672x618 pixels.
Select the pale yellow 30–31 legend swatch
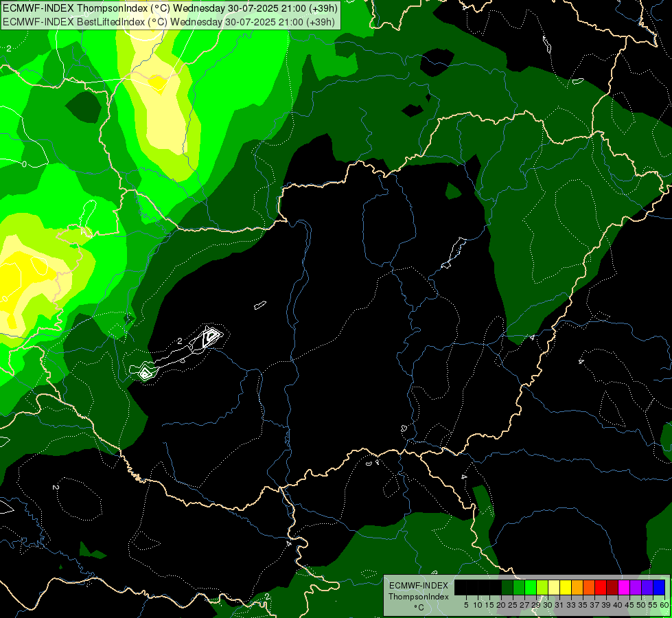point(554,587)
